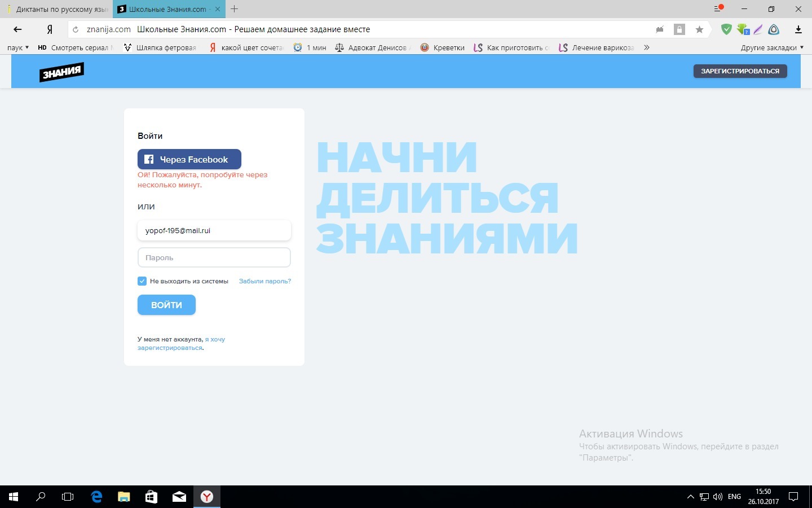Expand the 'паук' bookmarks folder
Image resolution: width=812 pixels, height=508 pixels.
click(18, 48)
